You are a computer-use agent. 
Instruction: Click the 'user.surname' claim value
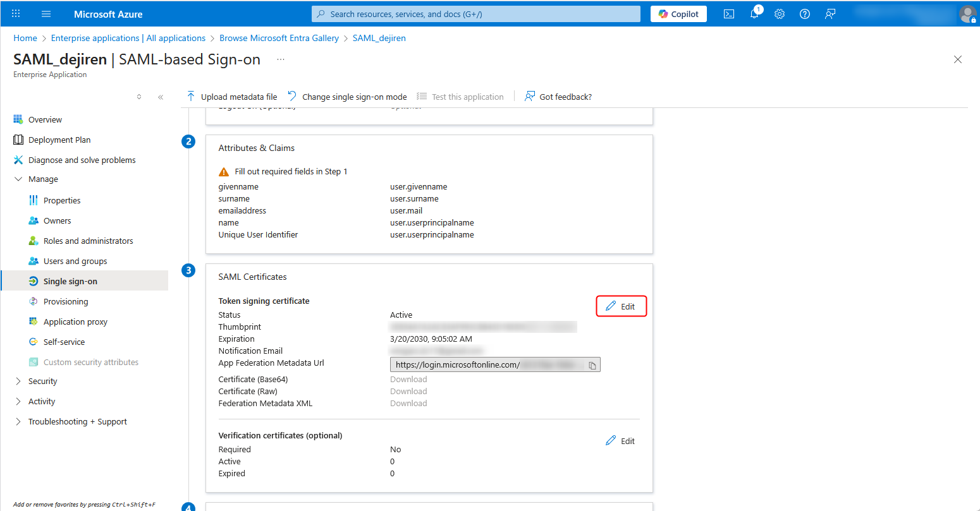pos(414,199)
